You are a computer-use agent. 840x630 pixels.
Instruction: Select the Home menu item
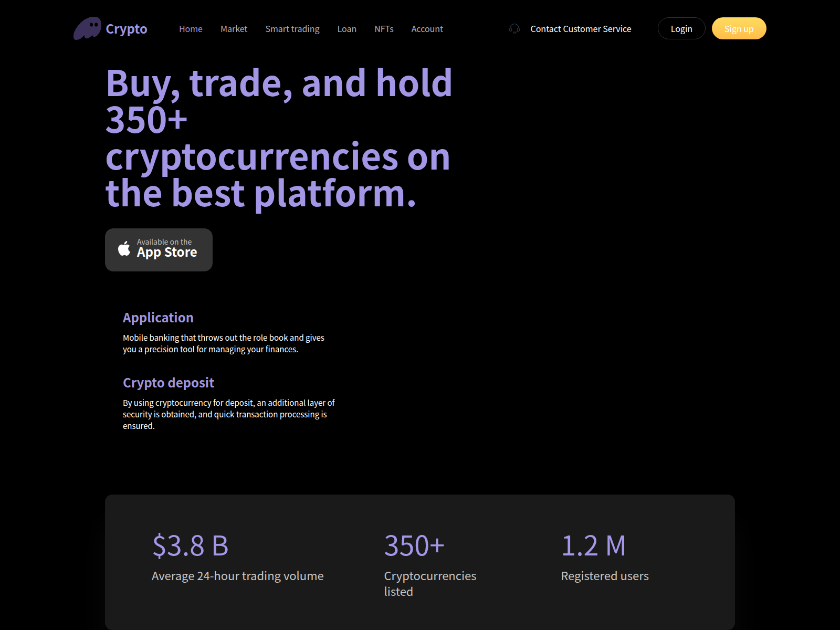(190, 29)
